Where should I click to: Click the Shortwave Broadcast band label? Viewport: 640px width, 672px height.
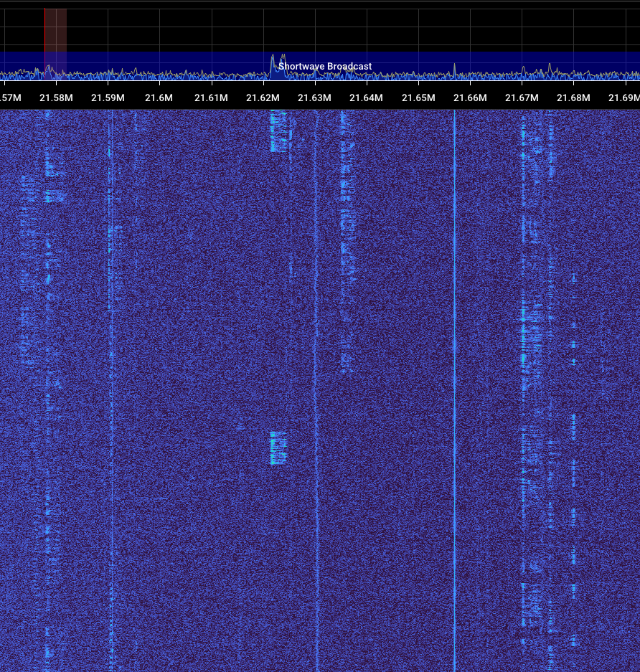click(x=325, y=67)
